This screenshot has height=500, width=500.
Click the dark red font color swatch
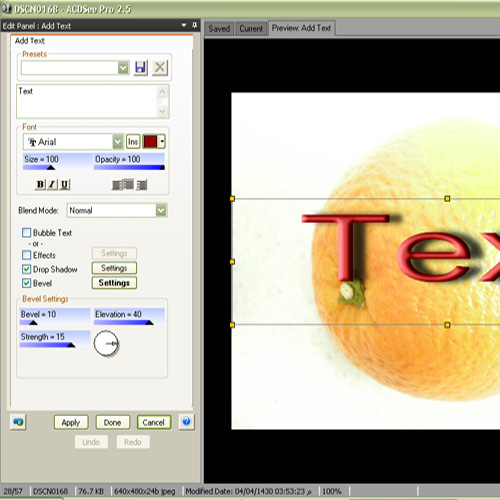tap(150, 141)
